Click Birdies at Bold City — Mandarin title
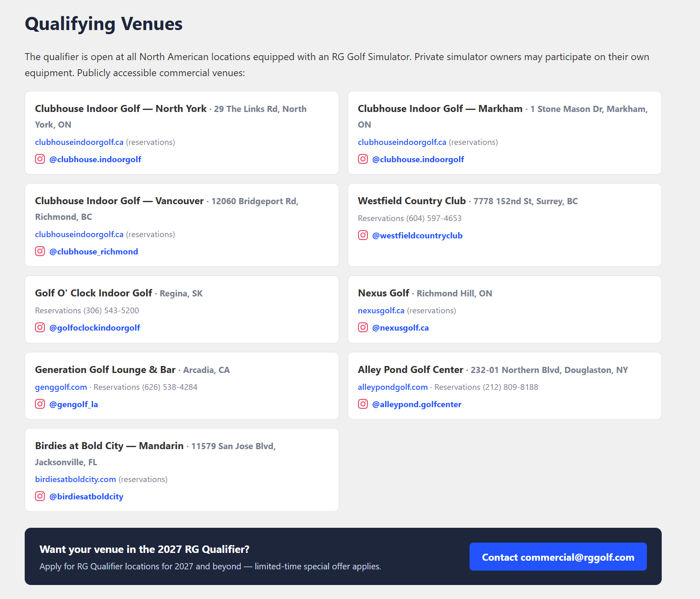700x599 pixels. pyautogui.click(x=109, y=446)
